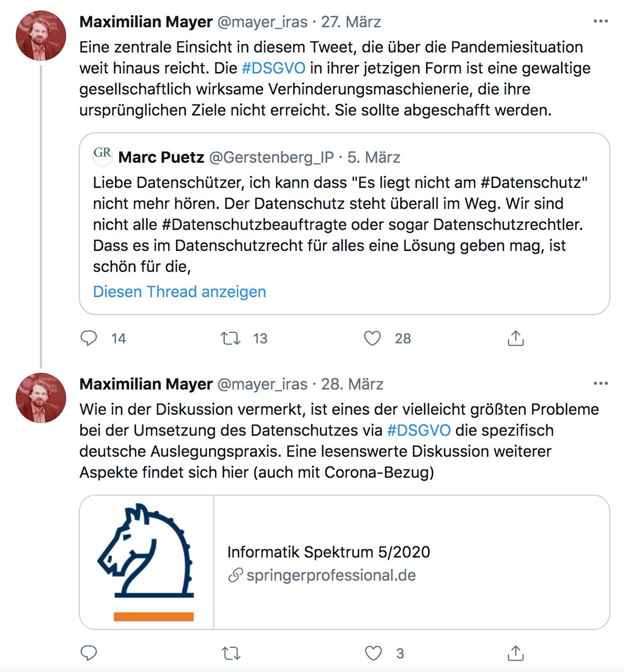Like the tweet with 3 likes
Screen dimensions: 624x672
[x=373, y=653]
